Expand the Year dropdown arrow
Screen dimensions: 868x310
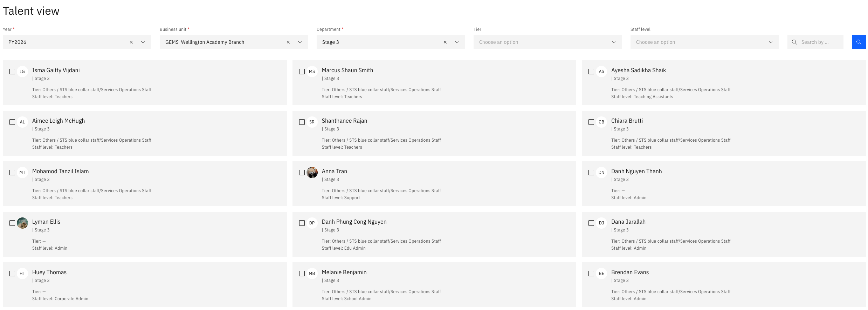click(x=143, y=42)
